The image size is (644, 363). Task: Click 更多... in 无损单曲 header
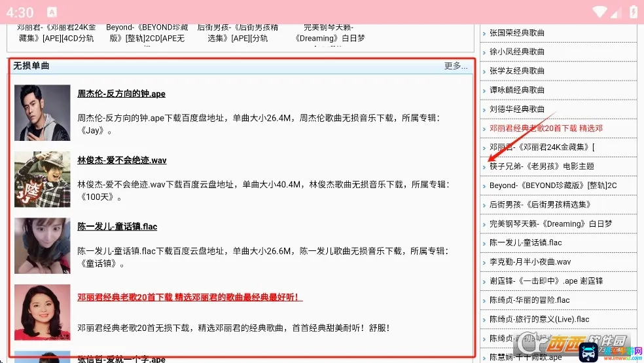[456, 66]
